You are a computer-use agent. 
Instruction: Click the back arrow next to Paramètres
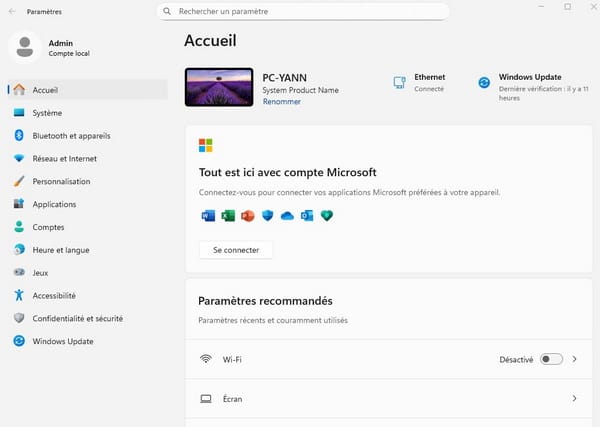pyautogui.click(x=12, y=11)
